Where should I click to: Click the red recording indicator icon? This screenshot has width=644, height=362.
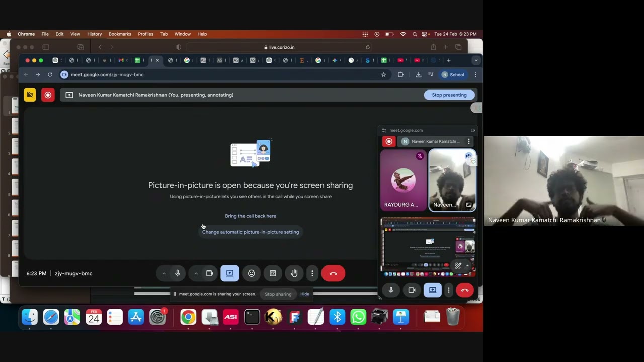pyautogui.click(x=48, y=95)
